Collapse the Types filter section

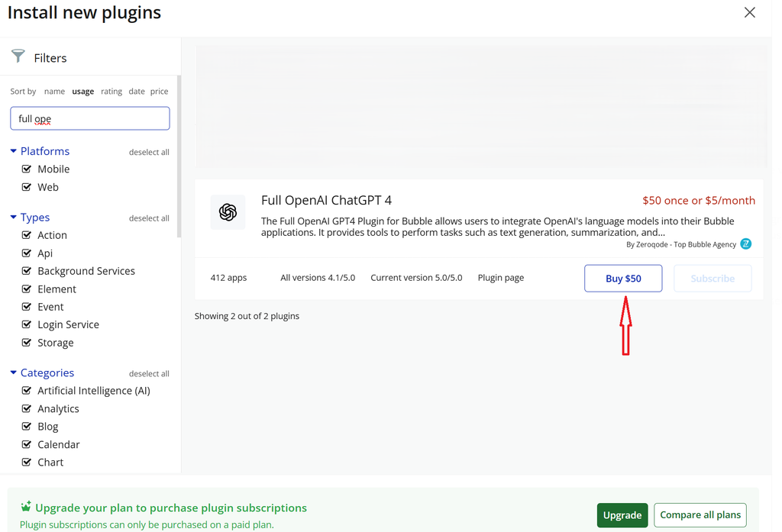14,218
